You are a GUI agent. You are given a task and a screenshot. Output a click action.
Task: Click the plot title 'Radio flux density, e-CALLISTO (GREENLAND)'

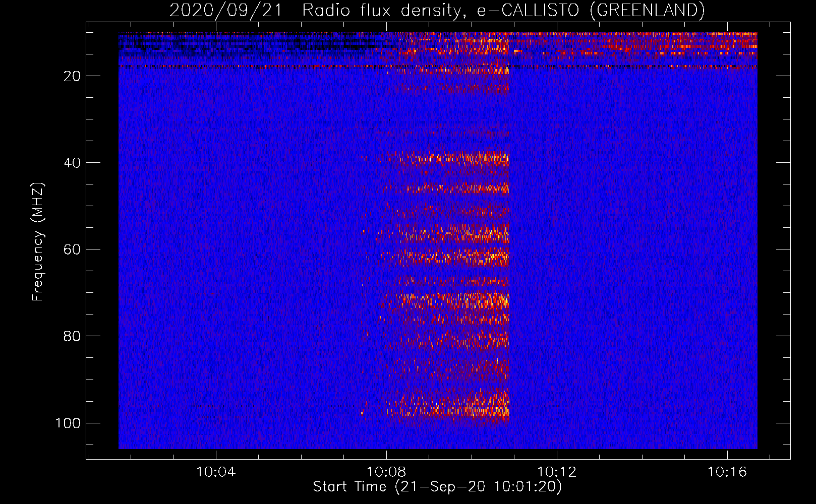click(x=503, y=11)
